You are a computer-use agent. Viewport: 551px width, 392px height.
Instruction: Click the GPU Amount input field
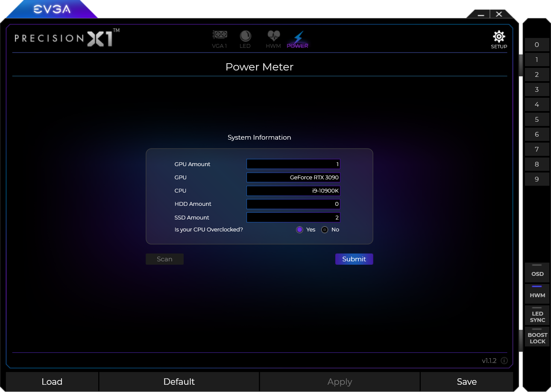coord(293,164)
